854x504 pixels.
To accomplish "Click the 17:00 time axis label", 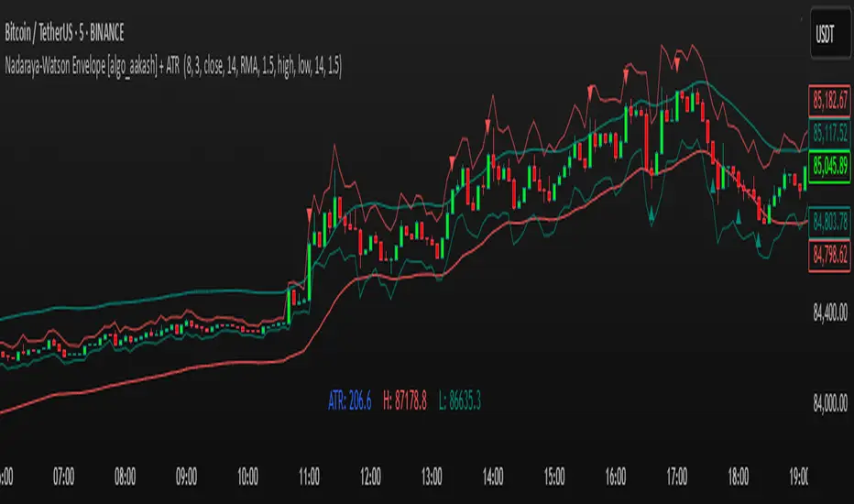I will pyautogui.click(x=677, y=477).
